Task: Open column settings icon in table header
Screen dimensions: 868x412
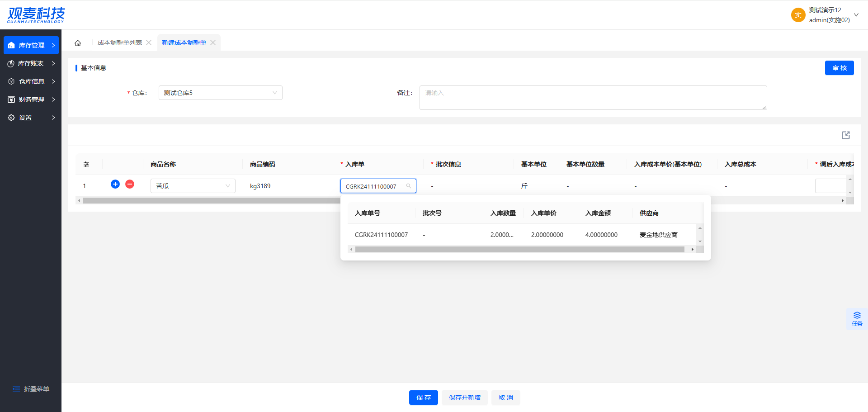Action: coord(86,164)
